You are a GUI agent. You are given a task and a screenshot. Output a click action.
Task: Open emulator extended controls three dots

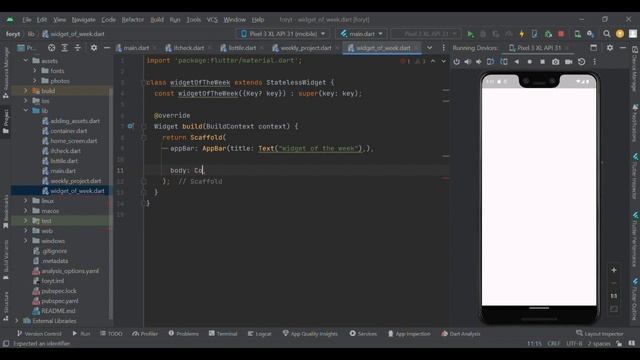[595, 62]
